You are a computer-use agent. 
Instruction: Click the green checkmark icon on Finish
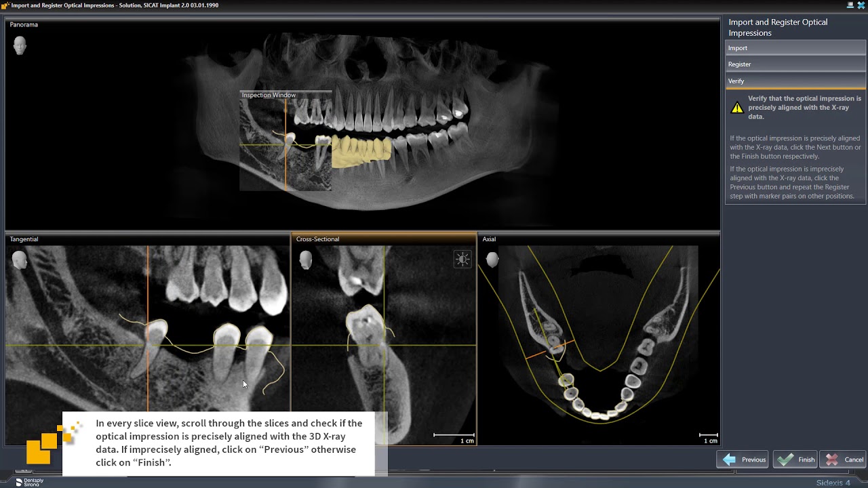tap(785, 460)
